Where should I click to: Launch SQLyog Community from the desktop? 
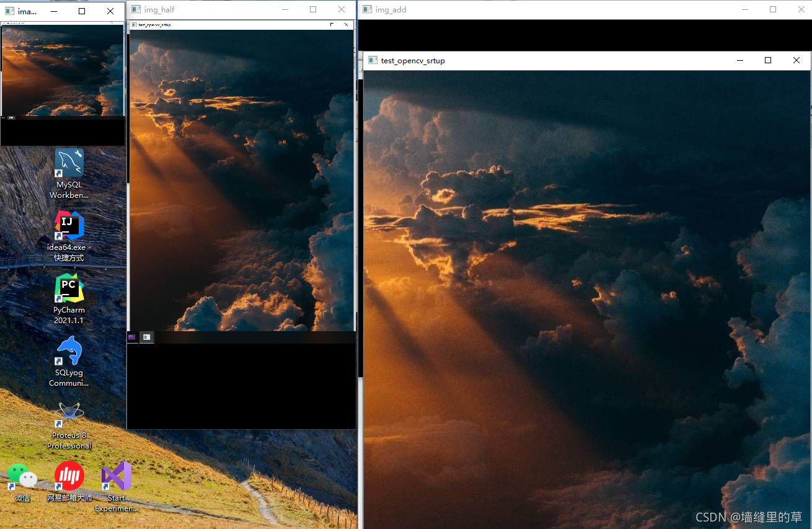pyautogui.click(x=69, y=362)
